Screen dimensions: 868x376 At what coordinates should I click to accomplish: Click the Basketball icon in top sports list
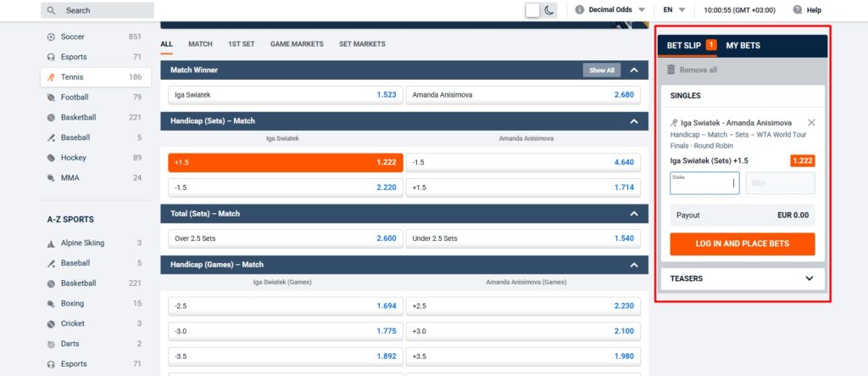coord(52,117)
